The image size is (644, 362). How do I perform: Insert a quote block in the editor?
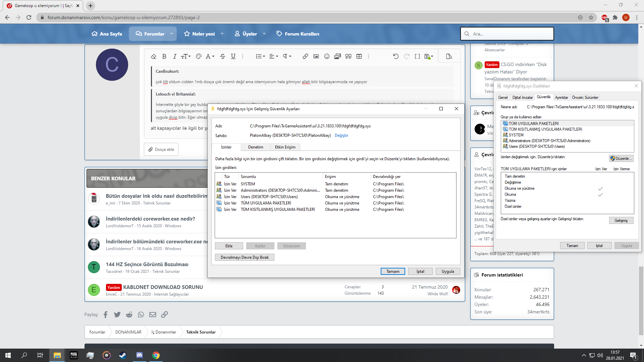coord(348,56)
